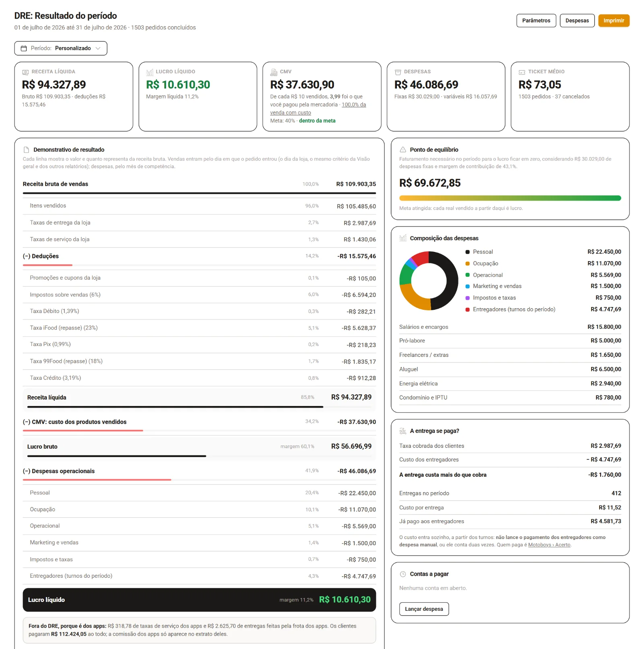Click the Impostos e taxas purple swatch
This screenshot has height=649, width=644.
[468, 298]
